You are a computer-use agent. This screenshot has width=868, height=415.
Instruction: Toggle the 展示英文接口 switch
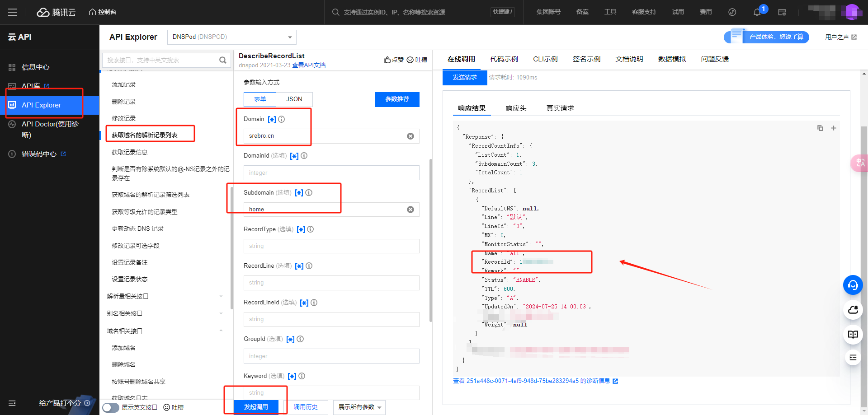pyautogui.click(x=110, y=407)
